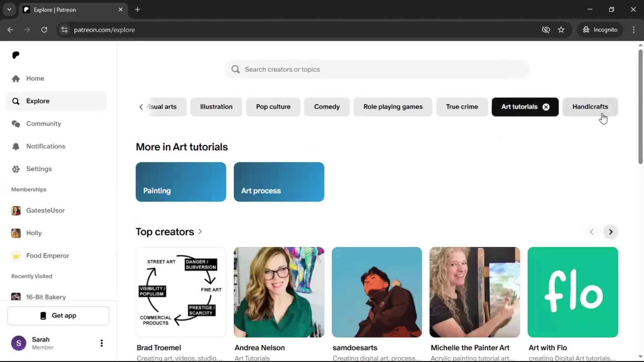The height and width of the screenshot is (362, 644).
Task: Click the Art tutorials active chip
Action: 519,107
